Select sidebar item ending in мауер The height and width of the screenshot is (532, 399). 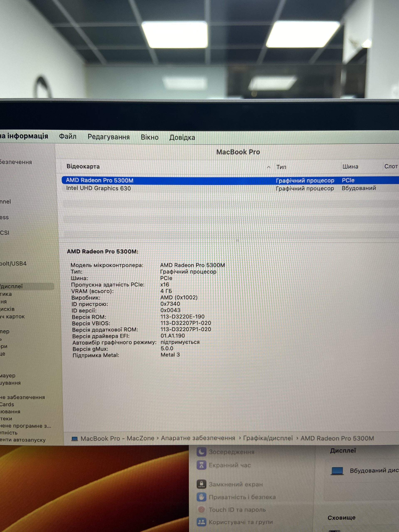(8, 376)
